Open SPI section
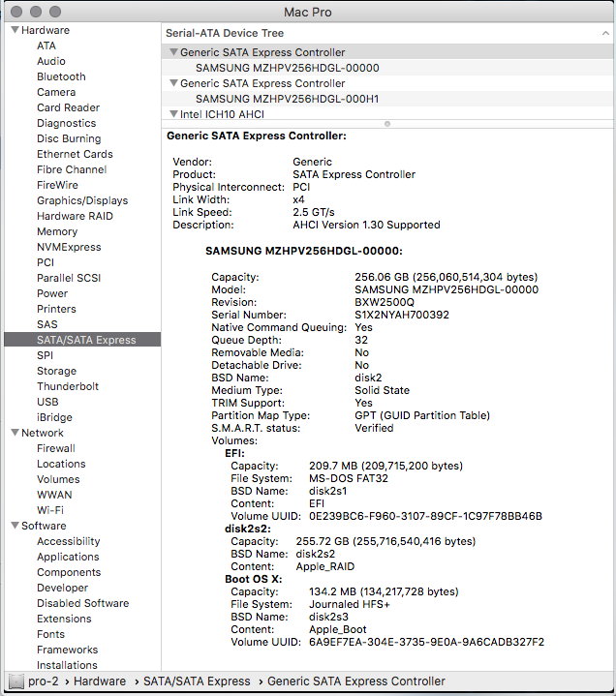The width and height of the screenshot is (616, 696). click(45, 355)
